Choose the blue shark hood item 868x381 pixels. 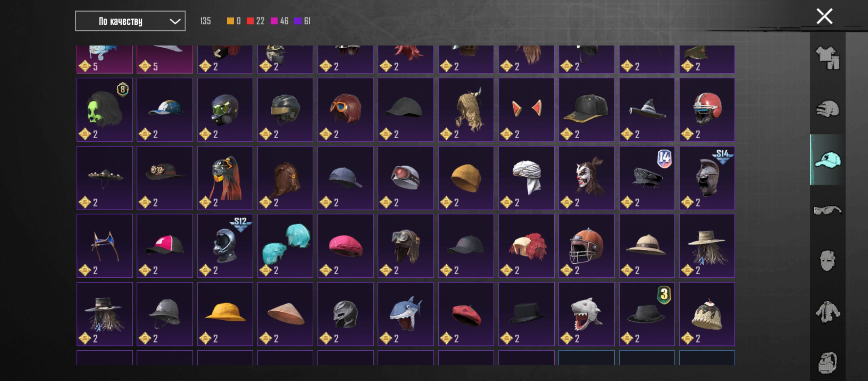(x=406, y=314)
